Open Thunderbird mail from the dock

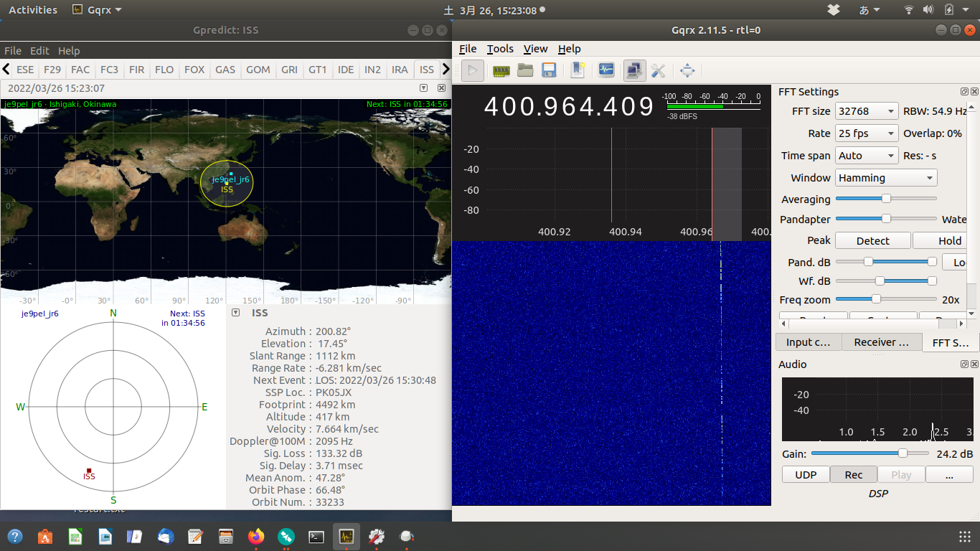165,536
